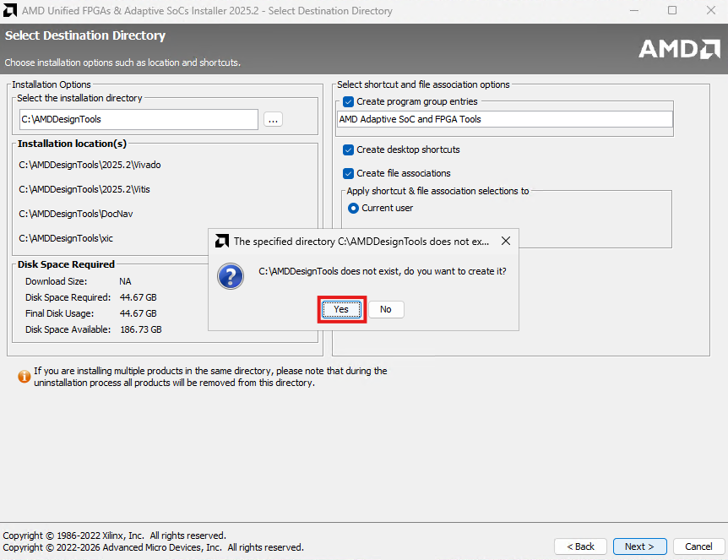Click the Download Size NA value

pyautogui.click(x=125, y=281)
